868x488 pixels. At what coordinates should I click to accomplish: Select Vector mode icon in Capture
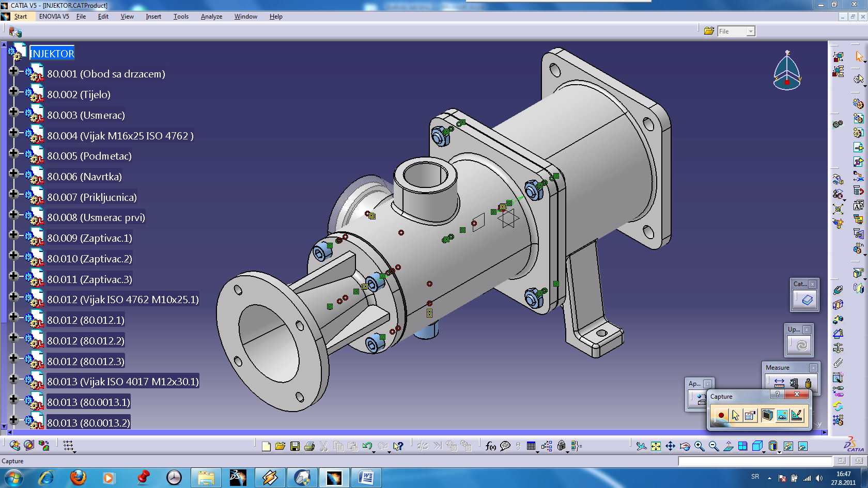pyautogui.click(x=797, y=415)
